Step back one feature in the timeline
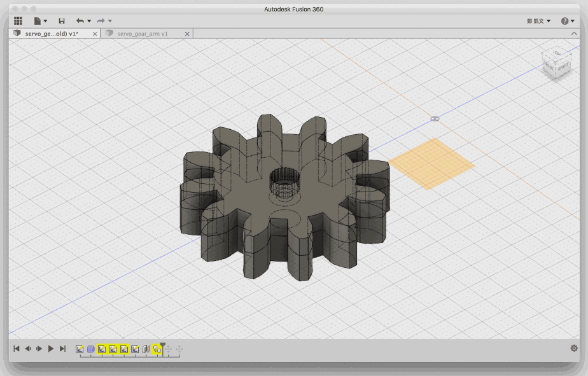588x376 pixels. point(28,349)
